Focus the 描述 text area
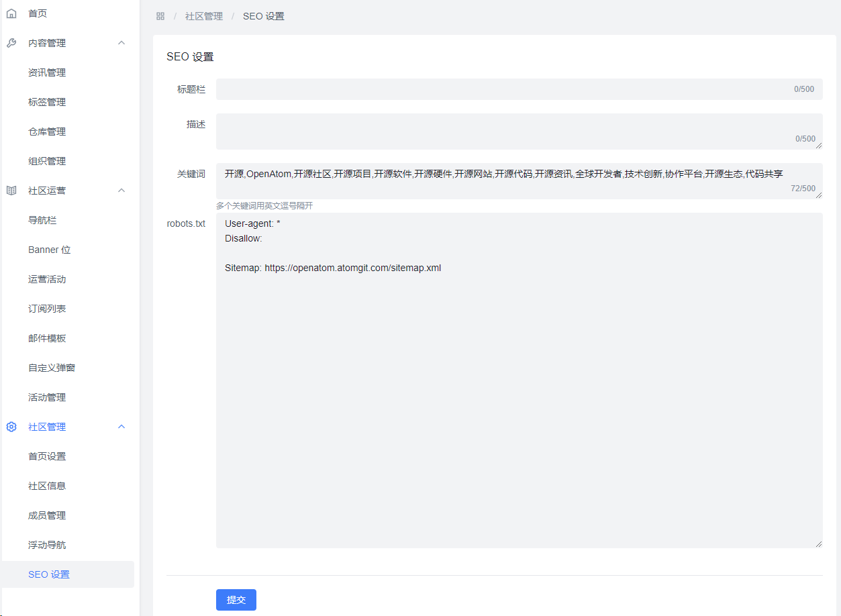The image size is (841, 616). coord(520,132)
